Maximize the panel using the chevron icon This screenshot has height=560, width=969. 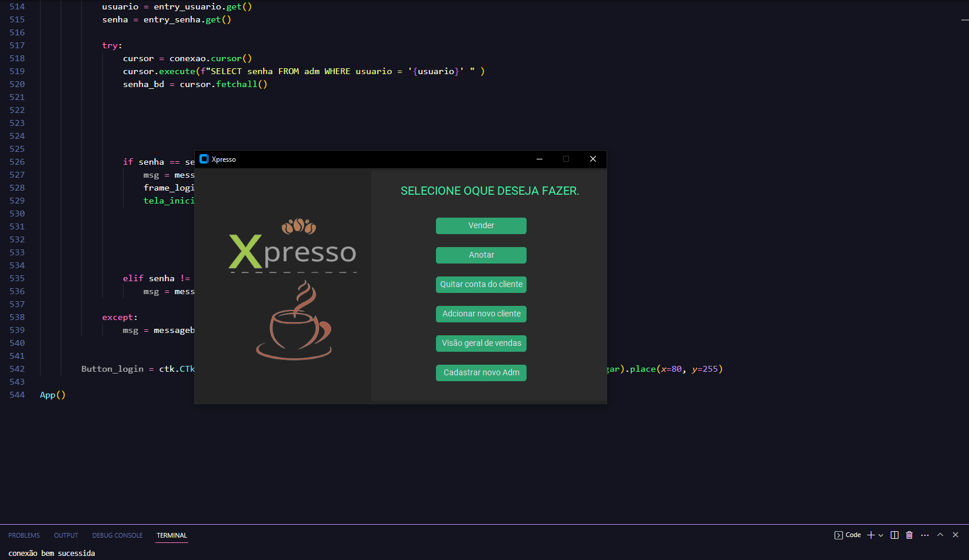coord(940,535)
